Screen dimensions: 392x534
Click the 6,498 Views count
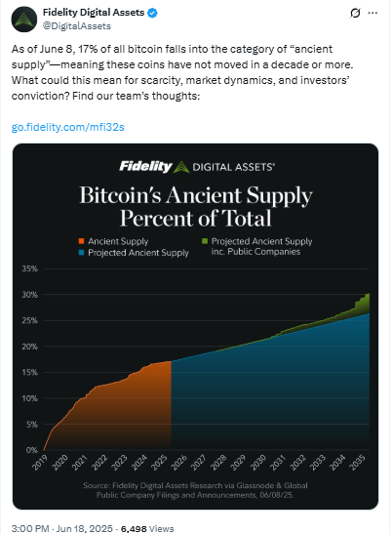tap(147, 528)
